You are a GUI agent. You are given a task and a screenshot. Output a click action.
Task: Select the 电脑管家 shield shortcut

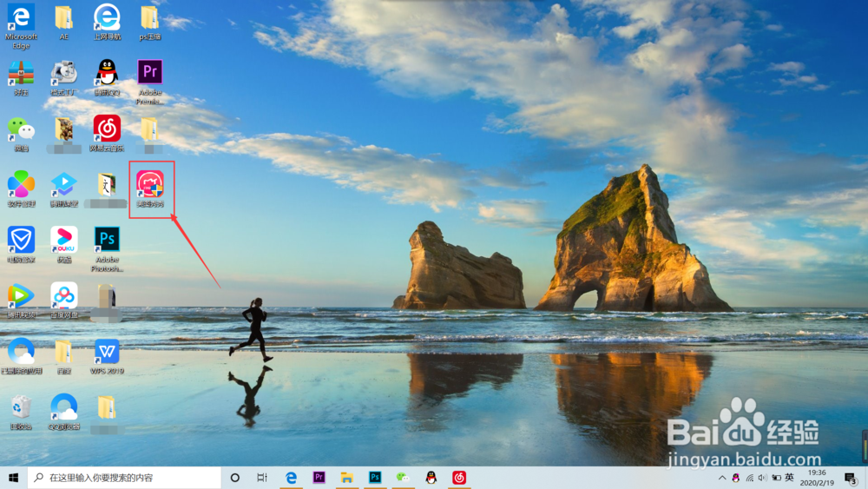pyautogui.click(x=21, y=245)
